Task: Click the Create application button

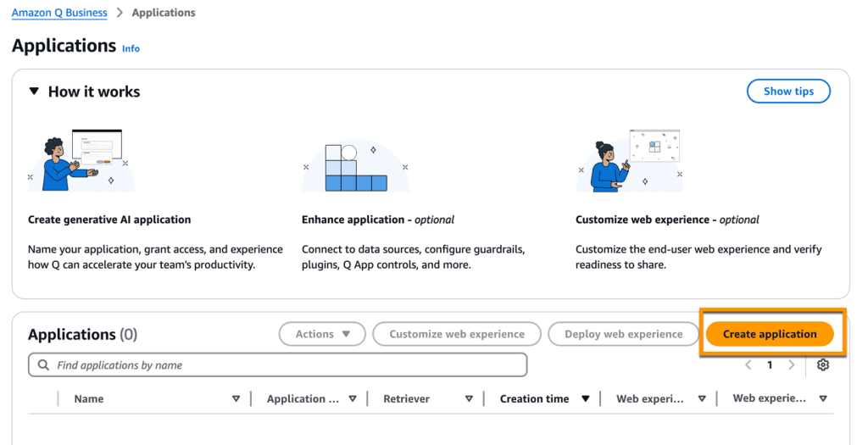Action: coord(770,334)
